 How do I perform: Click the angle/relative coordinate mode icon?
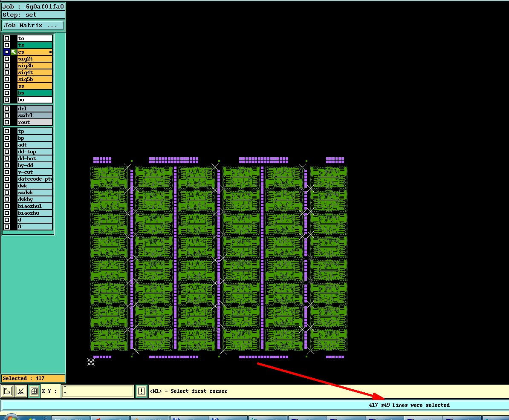click(x=21, y=391)
